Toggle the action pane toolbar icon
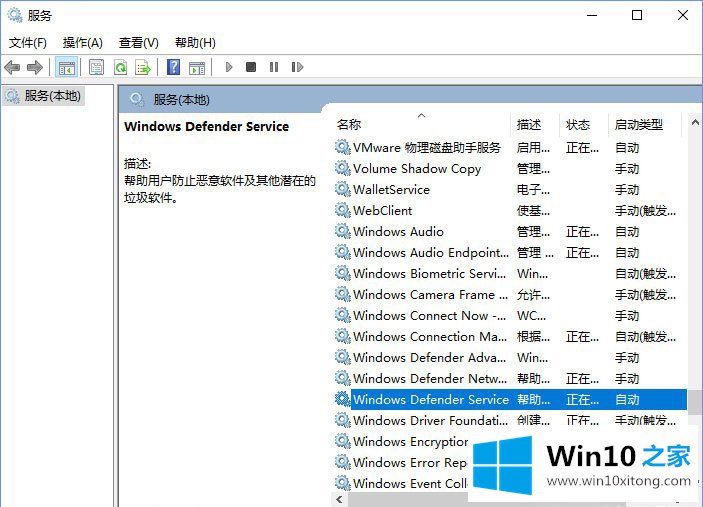Viewport: 703px width, 507px height. 197,68
